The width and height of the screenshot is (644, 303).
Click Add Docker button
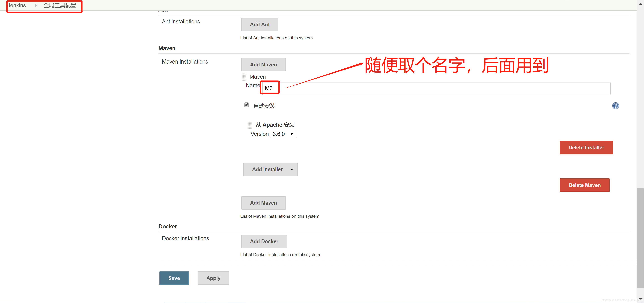pos(264,241)
